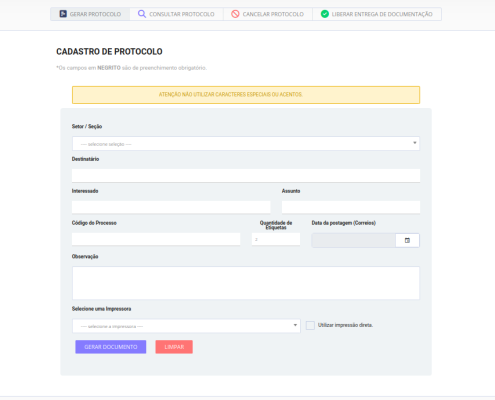Click the Quantidade de Etiquetas field
Screen dimensions: 495x400
276,239
